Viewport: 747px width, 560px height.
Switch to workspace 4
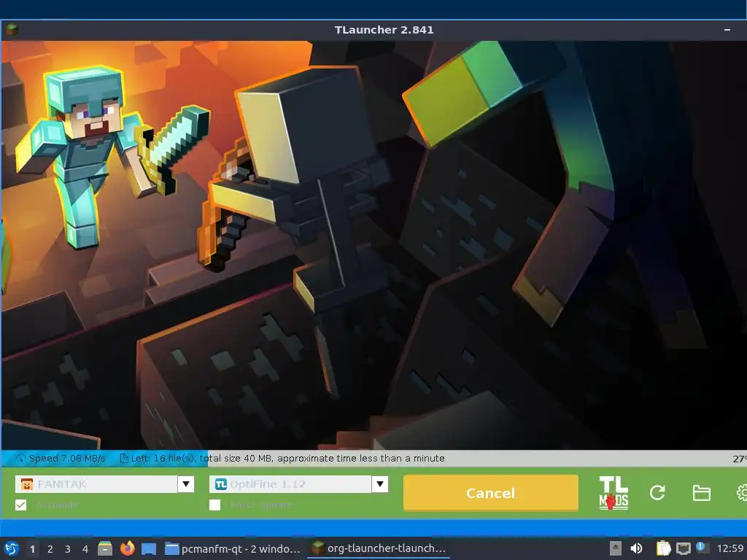click(85, 549)
